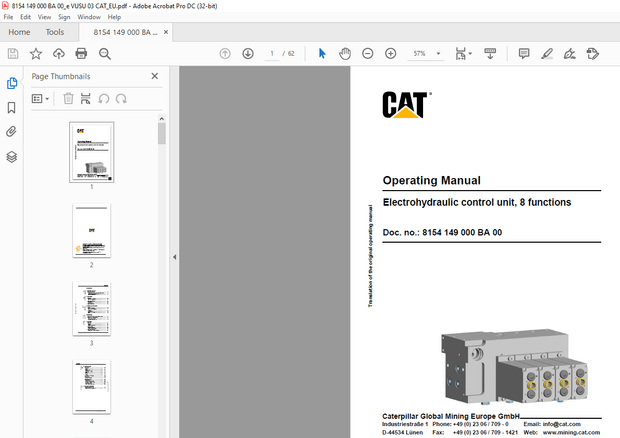Add bookmark with the star icon
Screen dimensions: 620x438
(x=36, y=53)
